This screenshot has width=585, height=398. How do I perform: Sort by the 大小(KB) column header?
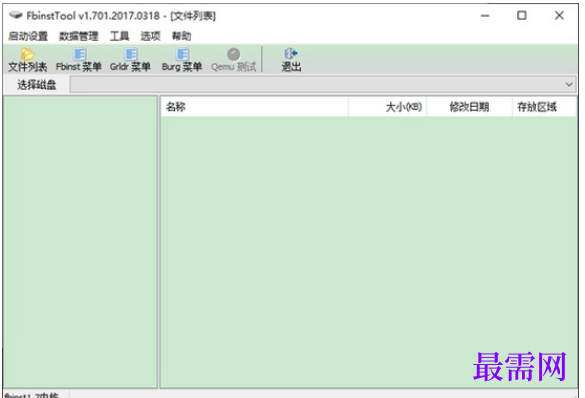tap(388, 107)
